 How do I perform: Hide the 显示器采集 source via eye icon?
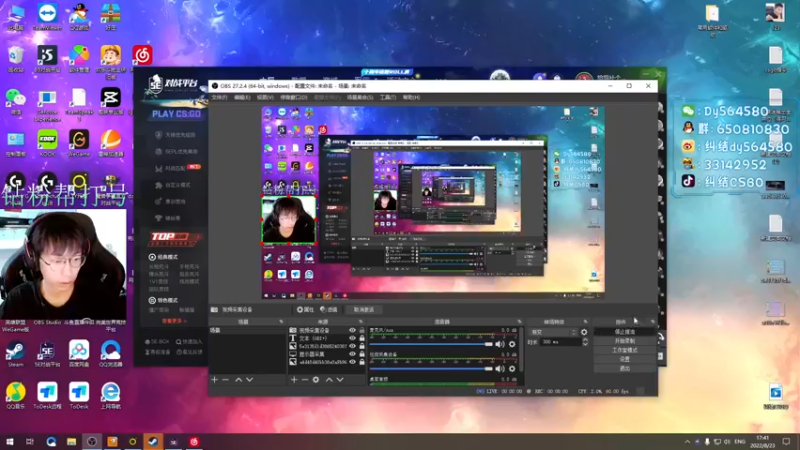click(352, 354)
